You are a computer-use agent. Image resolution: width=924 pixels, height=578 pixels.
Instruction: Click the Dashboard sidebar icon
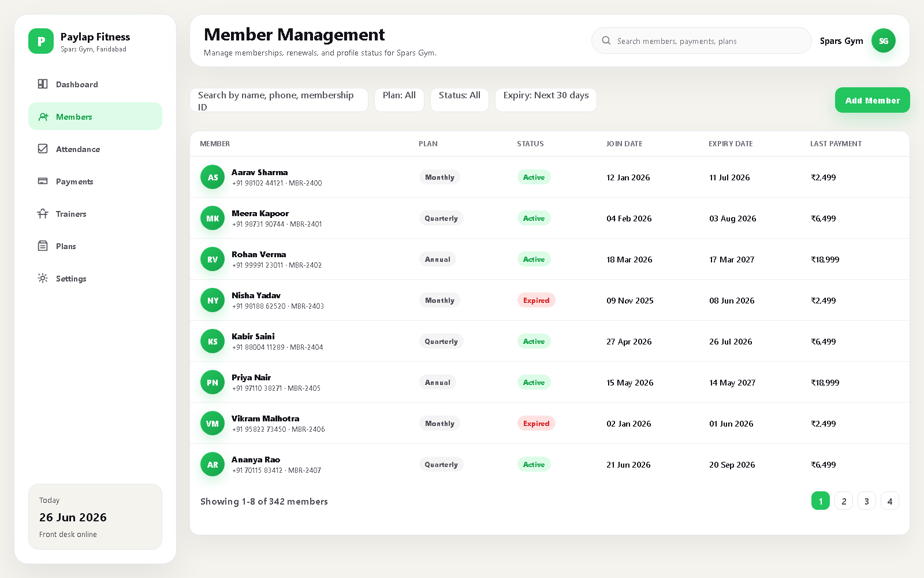pos(43,84)
